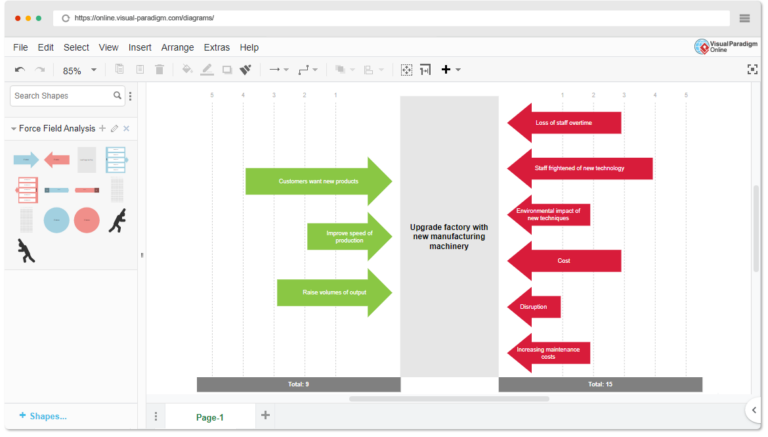Click the line color tool
The width and height of the screenshot is (768, 437).
[x=207, y=70]
